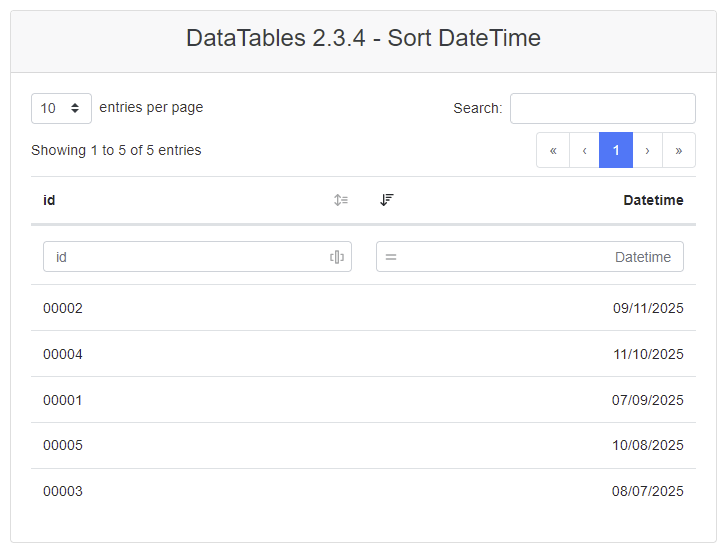The image size is (728, 549).
Task: Go to previous page using ‹ button
Action: (x=584, y=150)
